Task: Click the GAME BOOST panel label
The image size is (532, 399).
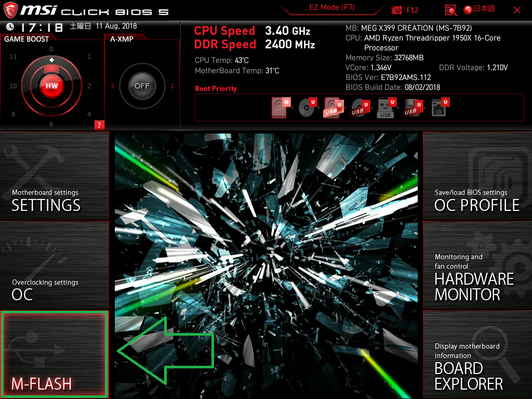Action: pyautogui.click(x=26, y=39)
